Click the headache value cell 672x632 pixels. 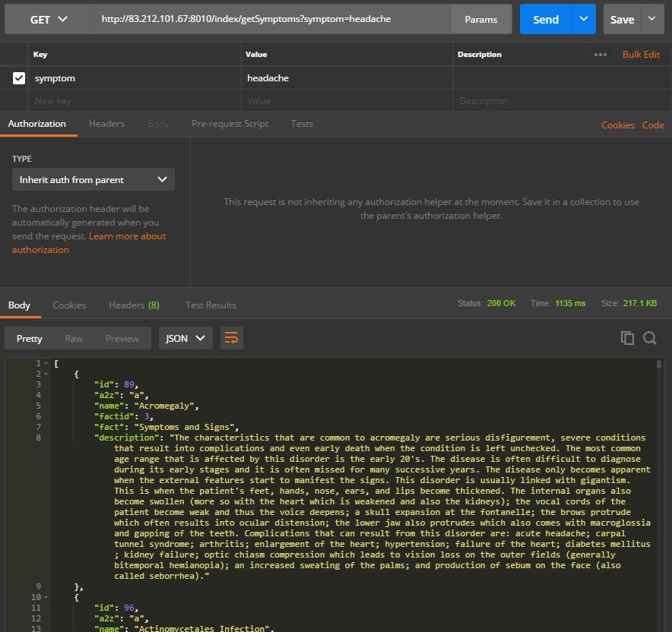pyautogui.click(x=347, y=78)
